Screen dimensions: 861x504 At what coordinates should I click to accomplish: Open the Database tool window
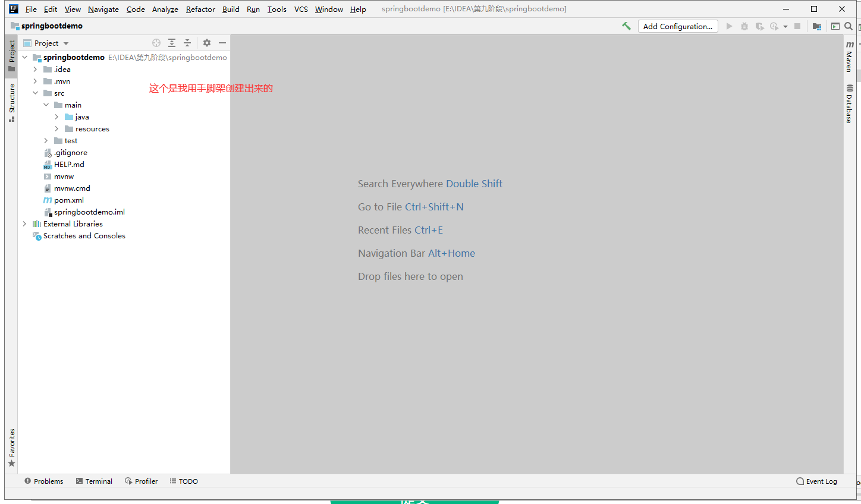(x=850, y=104)
